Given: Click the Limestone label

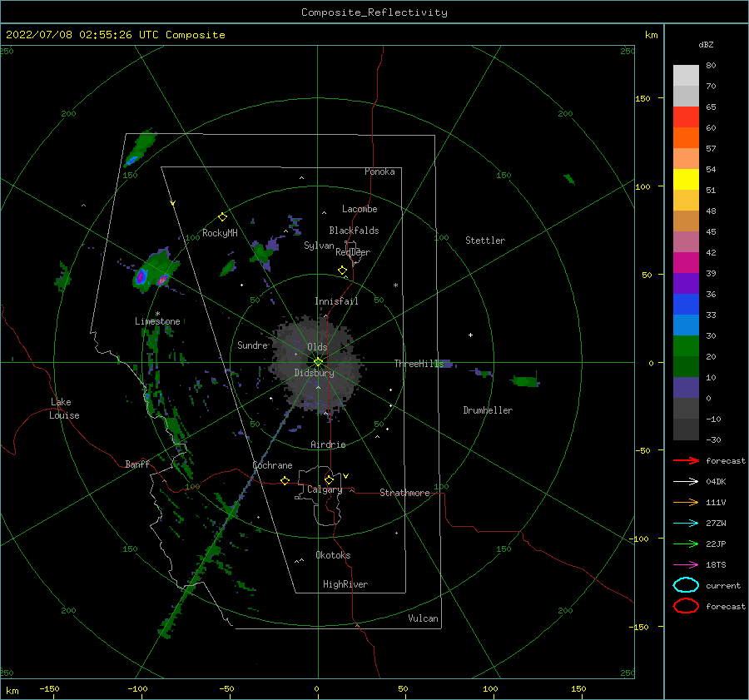Looking at the screenshot, I should tap(157, 321).
